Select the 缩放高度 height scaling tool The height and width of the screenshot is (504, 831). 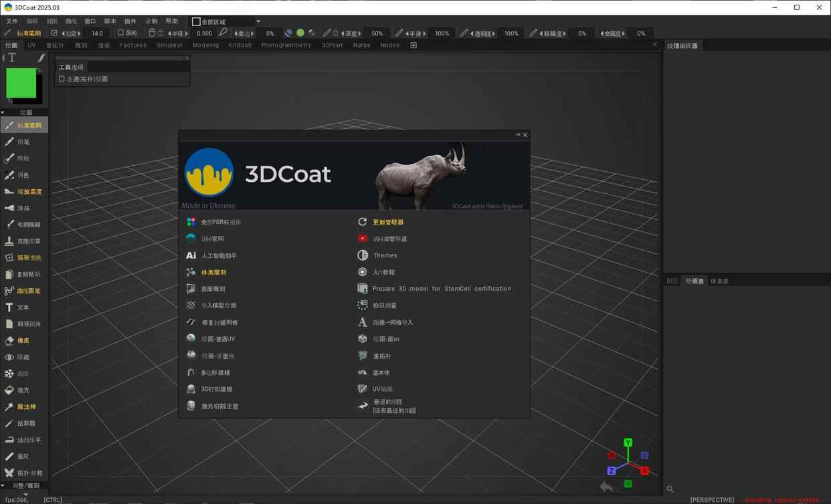tap(24, 192)
